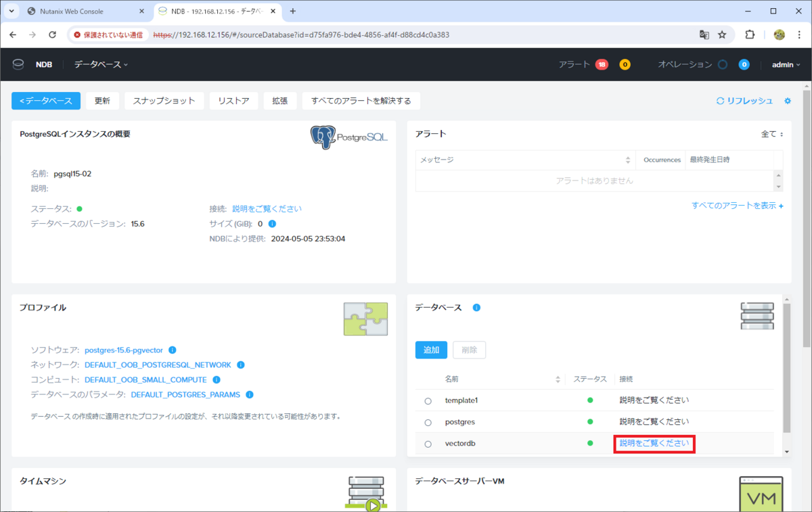Image resolution: width=812 pixels, height=512 pixels.
Task: Click info icon next to DEFAULT_OOB_SMALL_COMPUTE
Action: click(217, 379)
